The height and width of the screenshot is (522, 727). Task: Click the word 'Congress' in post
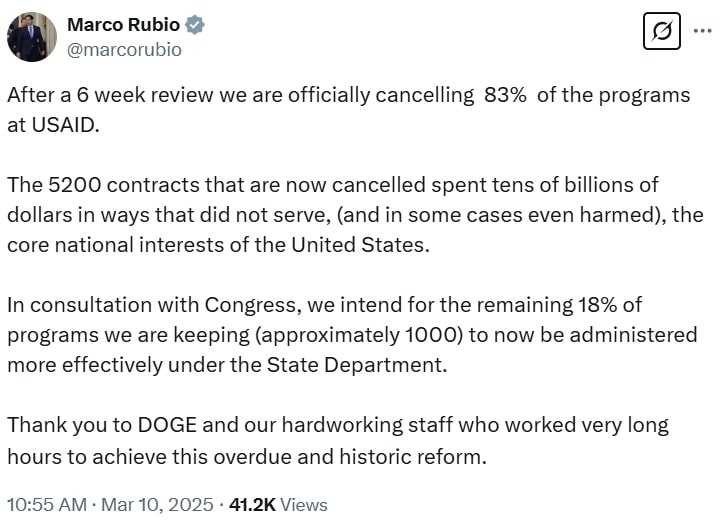[250, 305]
